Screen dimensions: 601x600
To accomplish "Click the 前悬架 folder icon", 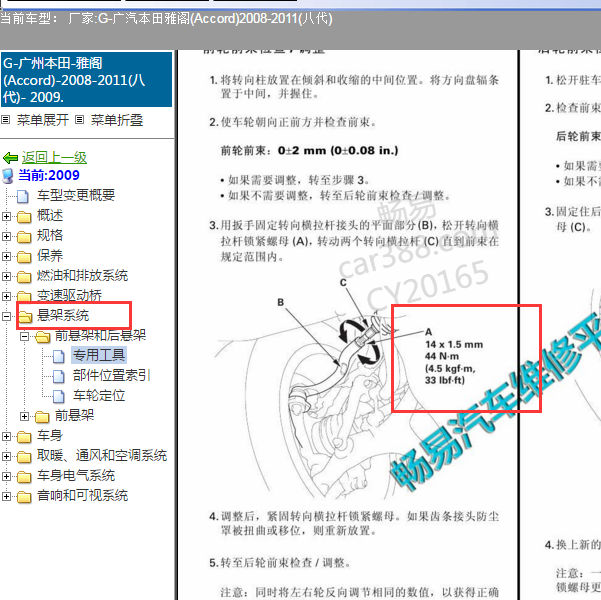I will (42, 417).
